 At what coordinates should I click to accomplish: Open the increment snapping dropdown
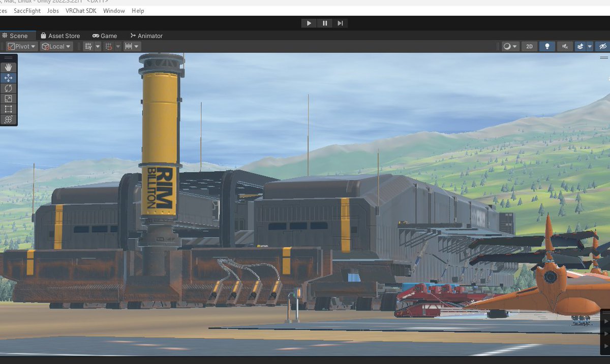click(x=132, y=46)
